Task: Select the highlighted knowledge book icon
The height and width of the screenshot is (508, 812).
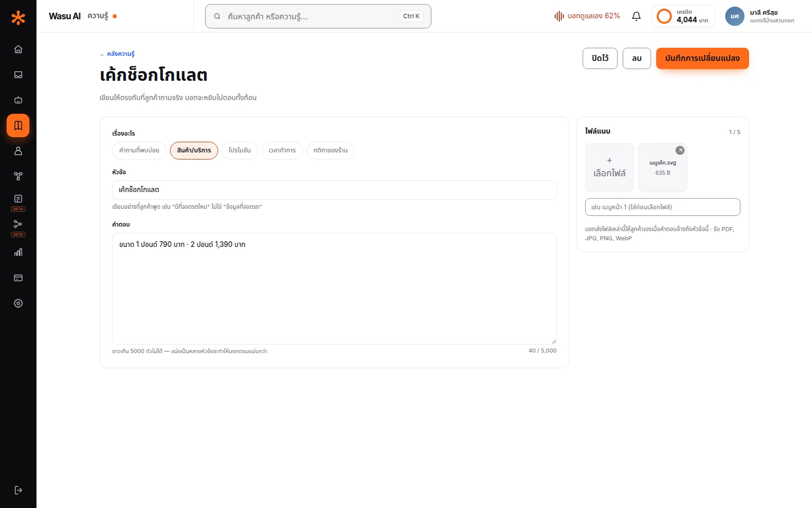Action: click(x=18, y=125)
